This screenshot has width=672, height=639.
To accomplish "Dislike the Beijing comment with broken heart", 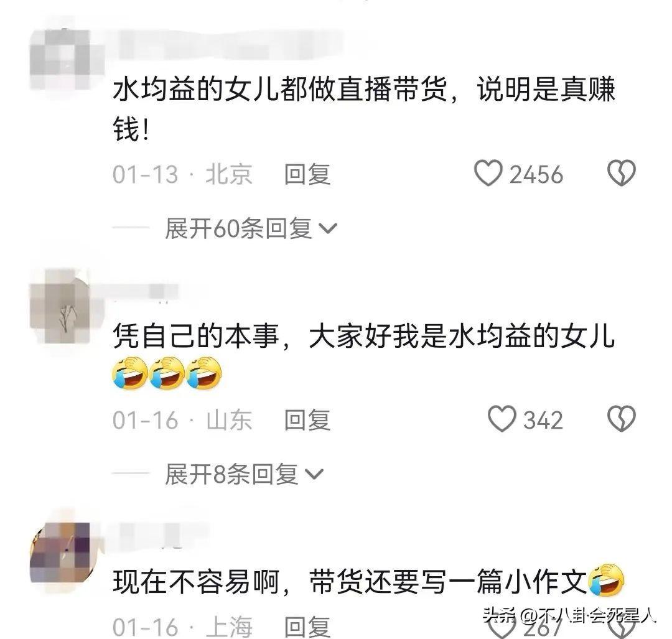I will (x=622, y=173).
